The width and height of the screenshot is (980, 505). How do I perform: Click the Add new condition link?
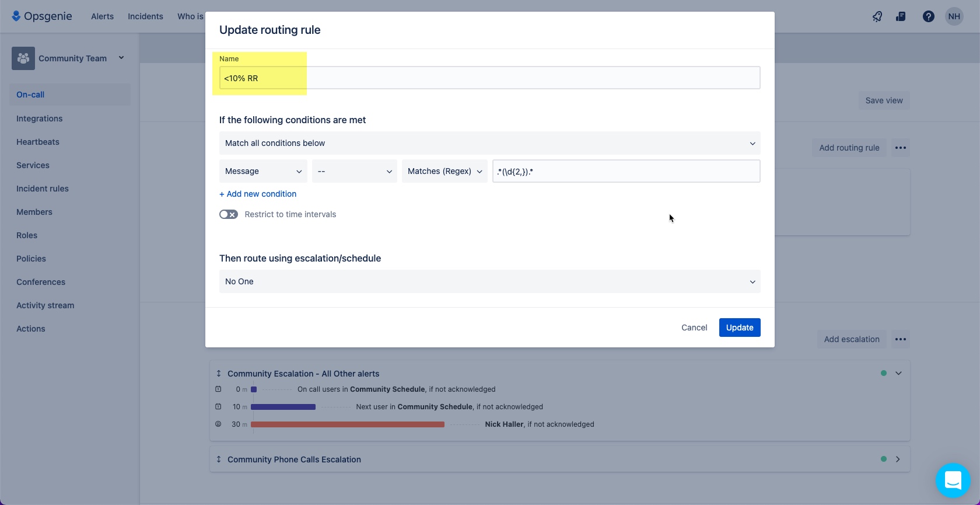coord(258,194)
